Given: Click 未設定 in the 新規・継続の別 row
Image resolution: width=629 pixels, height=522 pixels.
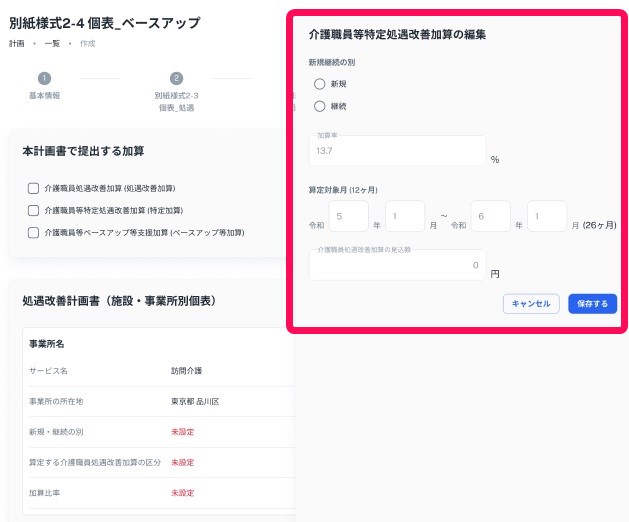Looking at the screenshot, I should [x=183, y=432].
